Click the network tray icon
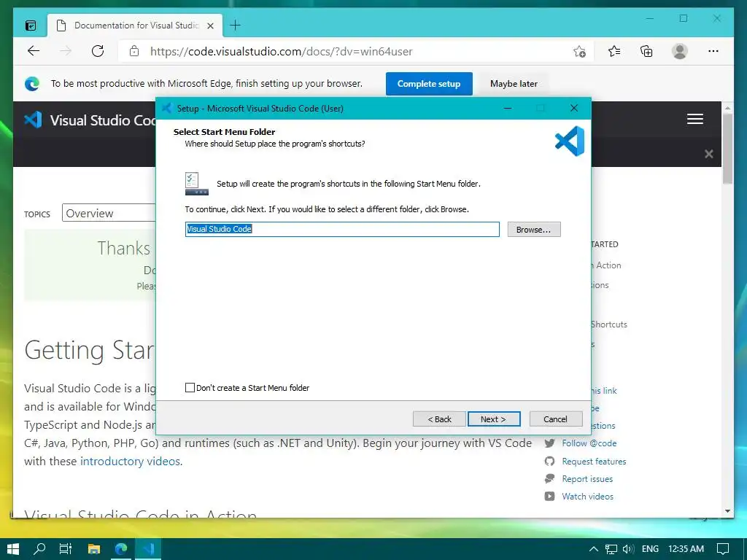The image size is (747, 560). 611,549
